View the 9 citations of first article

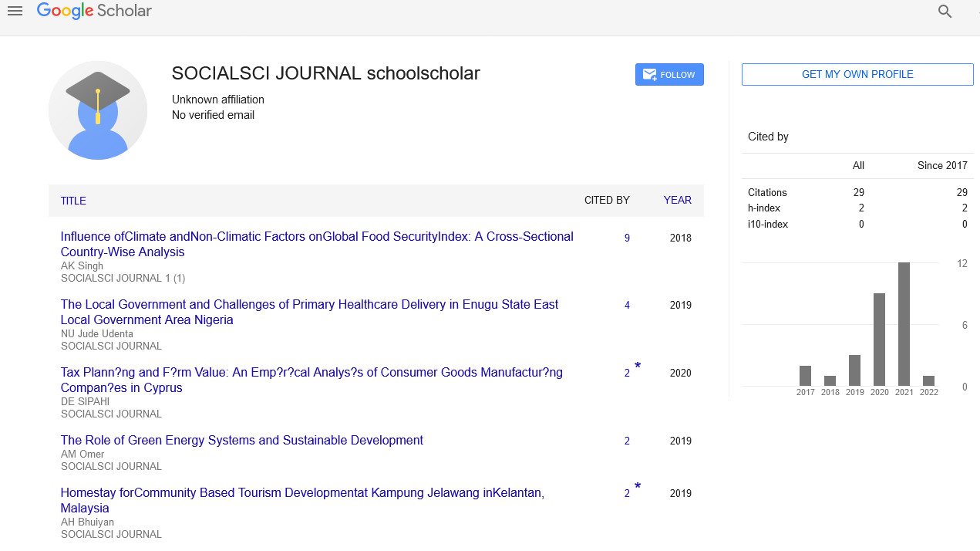[x=627, y=238]
